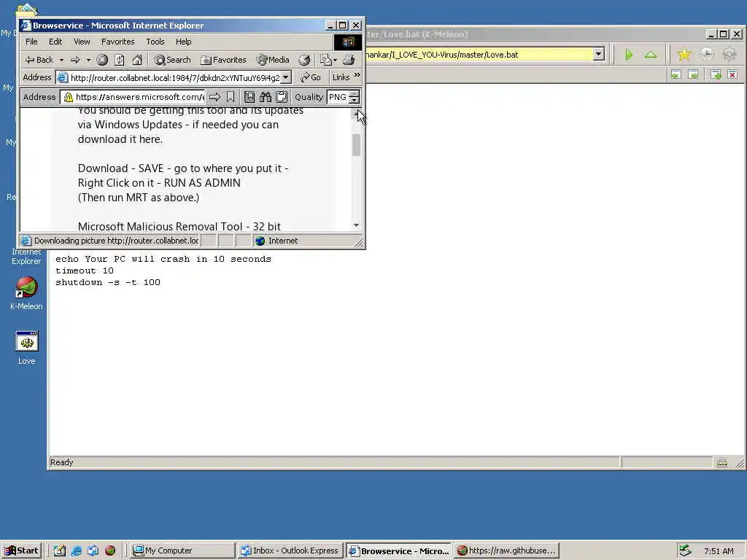The height and width of the screenshot is (560, 747).
Task: Open the Favorites pane from IE toolbar
Action: pos(223,60)
